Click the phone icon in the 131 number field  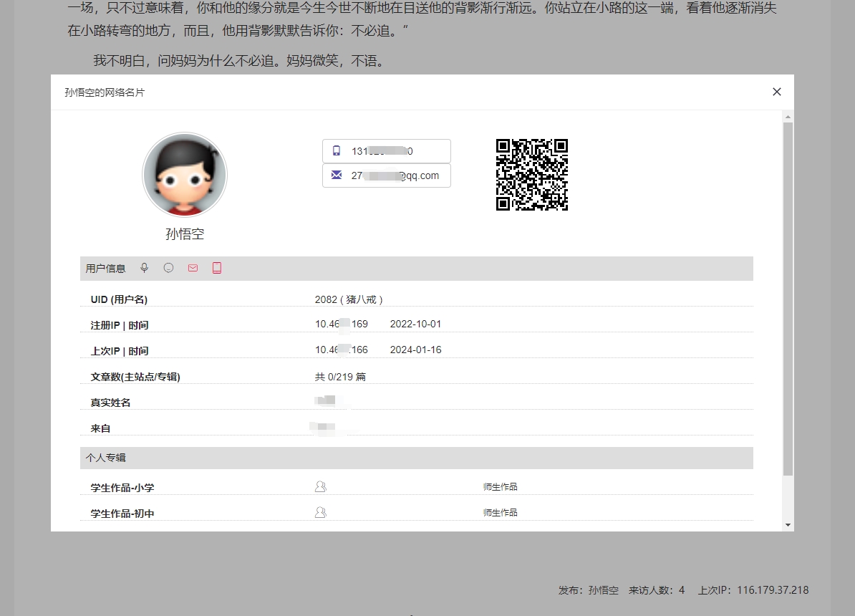coord(337,150)
